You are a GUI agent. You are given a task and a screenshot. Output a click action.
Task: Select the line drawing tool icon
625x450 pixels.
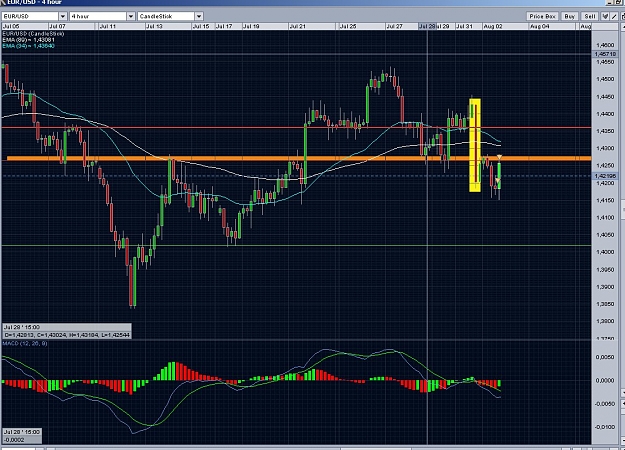point(614,16)
